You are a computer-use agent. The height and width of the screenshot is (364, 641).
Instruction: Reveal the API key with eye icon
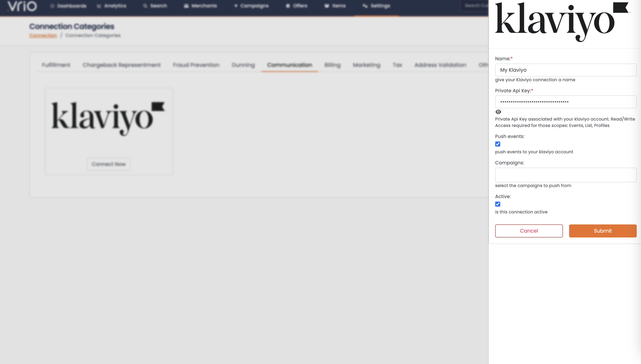tap(498, 112)
